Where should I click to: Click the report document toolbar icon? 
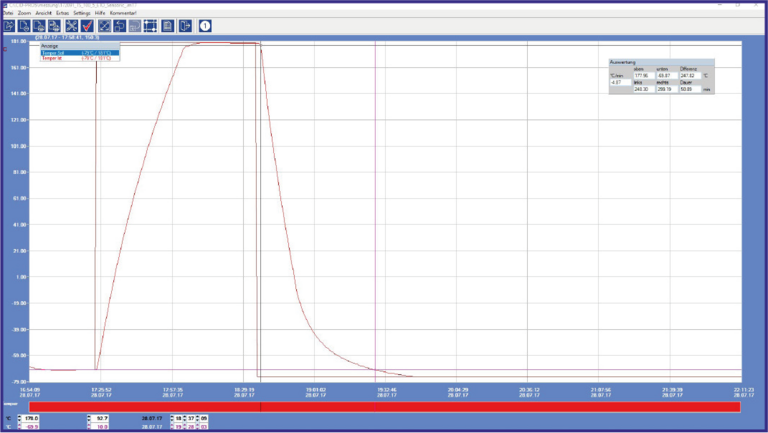pyautogui.click(x=168, y=26)
